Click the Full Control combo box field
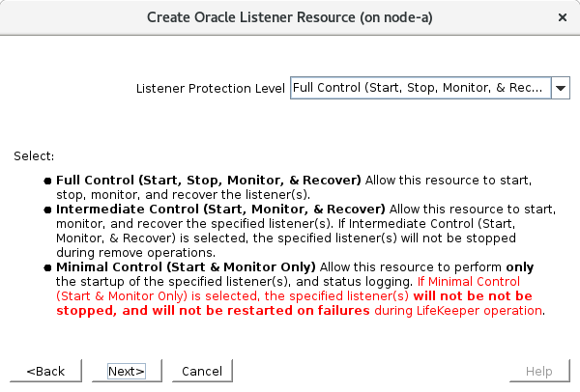The width and height of the screenshot is (580, 392). [x=420, y=88]
